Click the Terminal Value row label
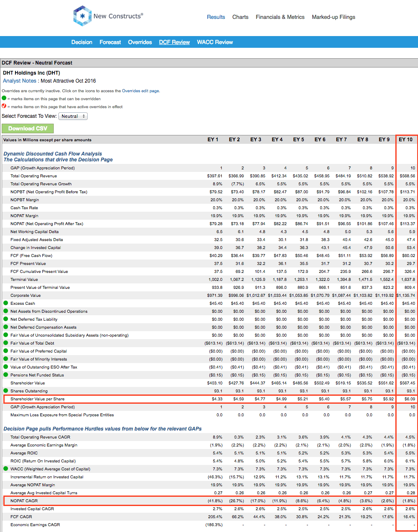The height and width of the screenshot is (532, 418). point(24,280)
